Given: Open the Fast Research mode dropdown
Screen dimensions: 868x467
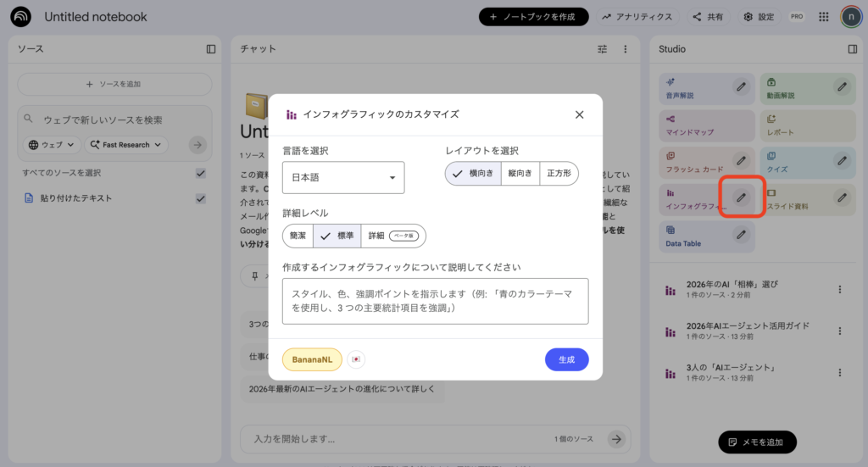Looking at the screenshot, I should (x=127, y=145).
